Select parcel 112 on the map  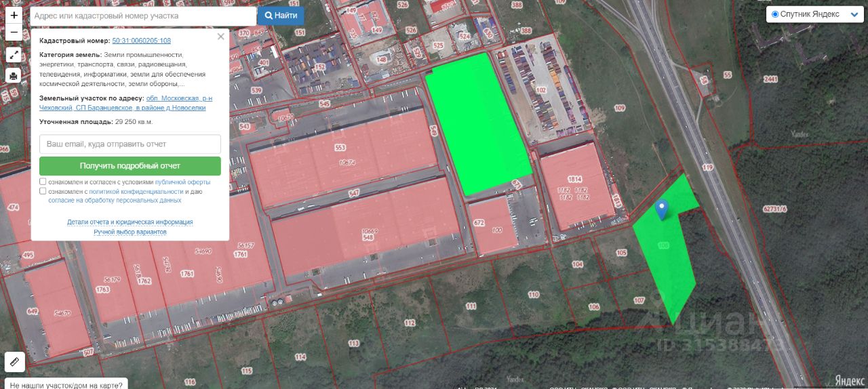coord(409,323)
